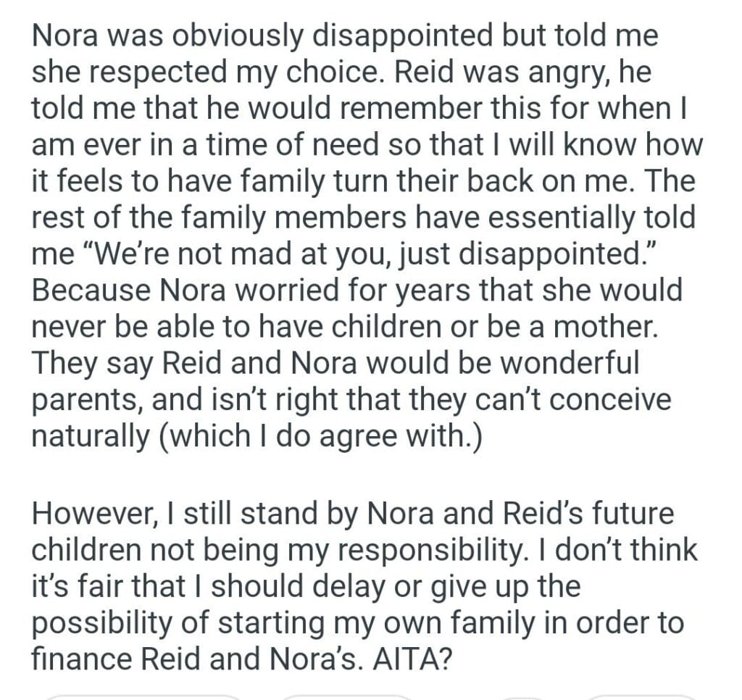Select the word "Because" starting a sentence

88,291
